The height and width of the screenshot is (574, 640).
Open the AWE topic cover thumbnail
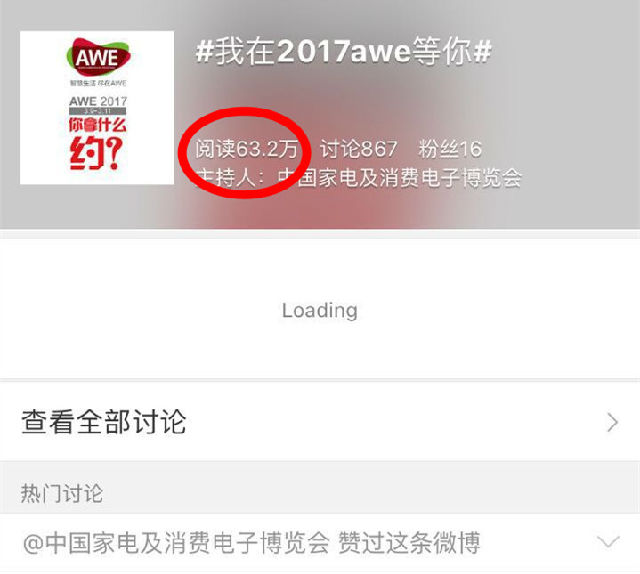[97, 107]
